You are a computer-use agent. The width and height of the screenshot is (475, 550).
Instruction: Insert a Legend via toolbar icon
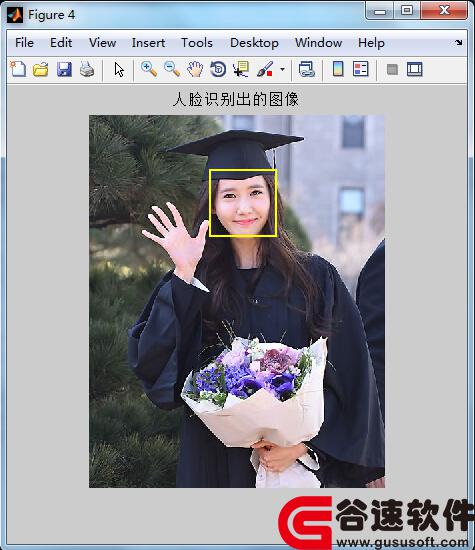click(x=361, y=69)
